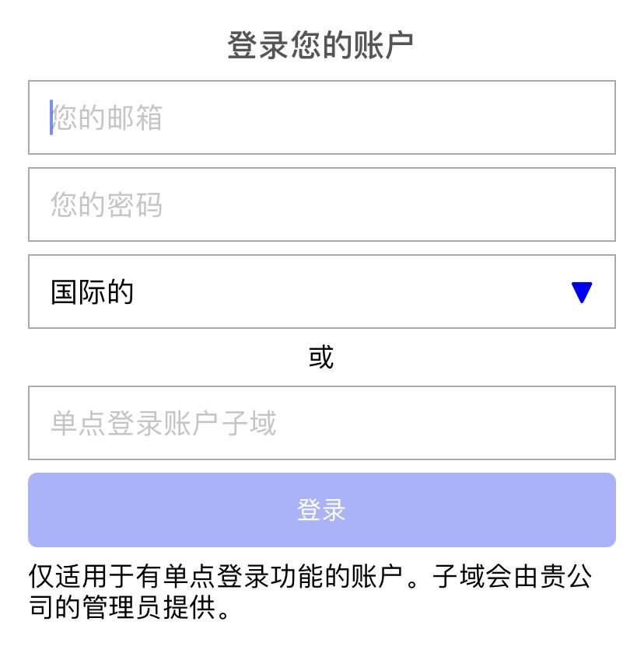Click the 您的邮箱 placeholder text

(107, 118)
